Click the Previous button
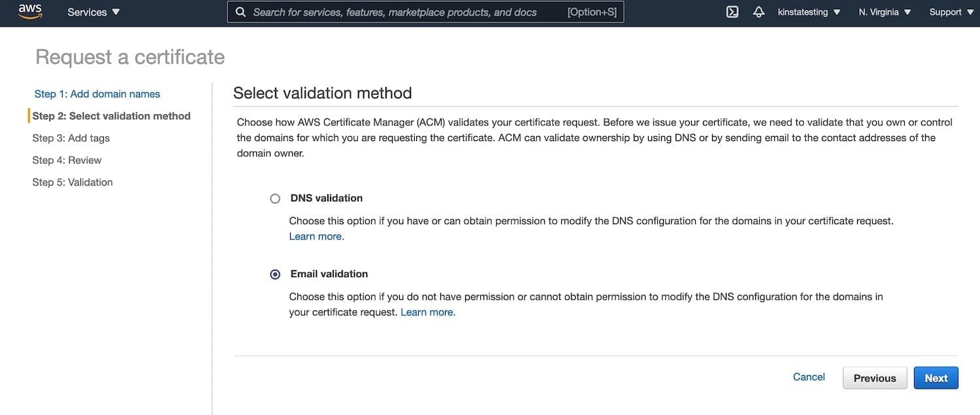Image resolution: width=980 pixels, height=415 pixels. point(874,378)
